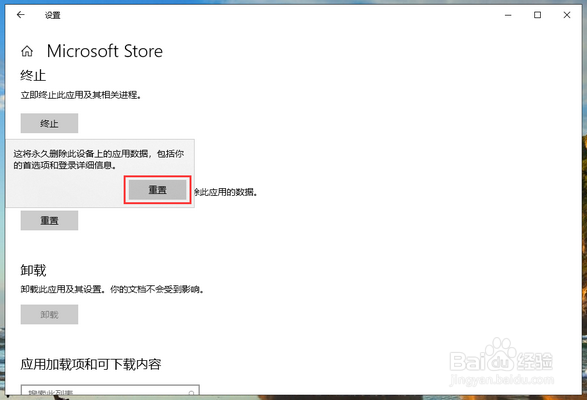587x400 pixels.
Task: Click the greyed-out 卸载 button
Action: (x=49, y=314)
